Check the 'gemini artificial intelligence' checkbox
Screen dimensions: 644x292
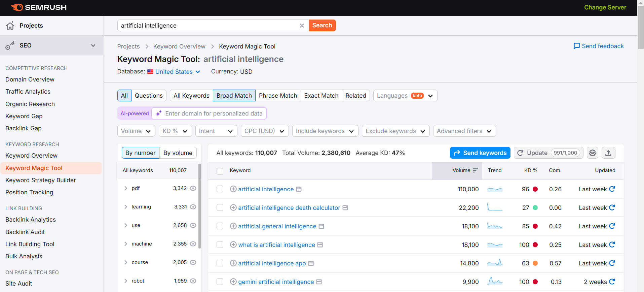(220, 282)
